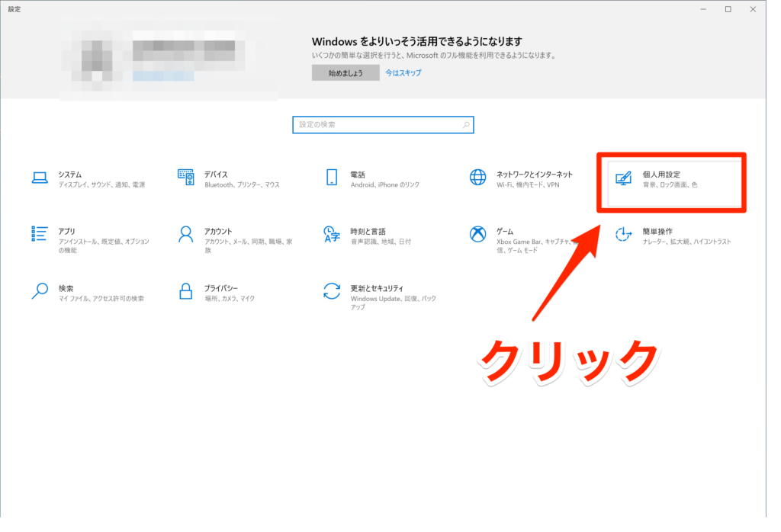Open the 検索 magnifier icon
The height and width of the screenshot is (532, 781).
coord(40,291)
